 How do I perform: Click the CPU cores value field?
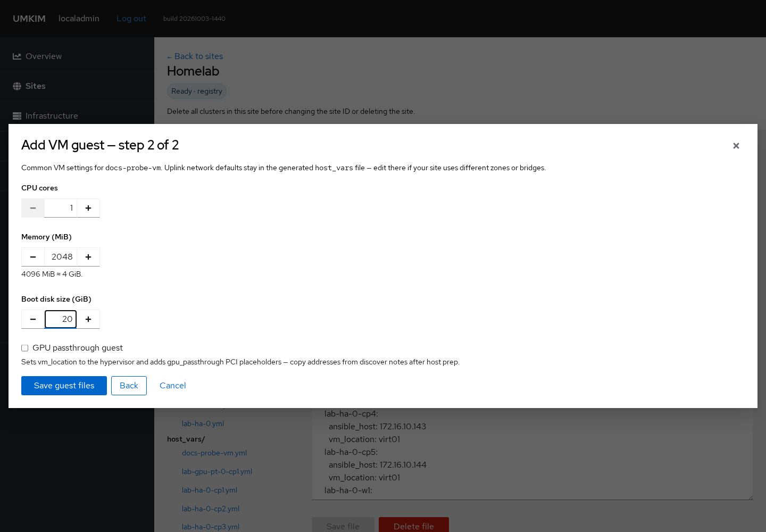[x=61, y=208]
